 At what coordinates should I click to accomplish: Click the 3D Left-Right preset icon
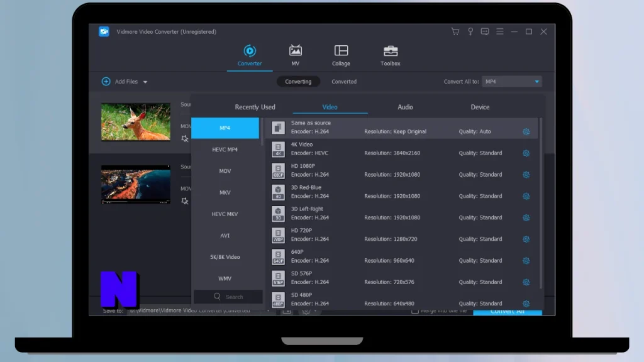278,214
